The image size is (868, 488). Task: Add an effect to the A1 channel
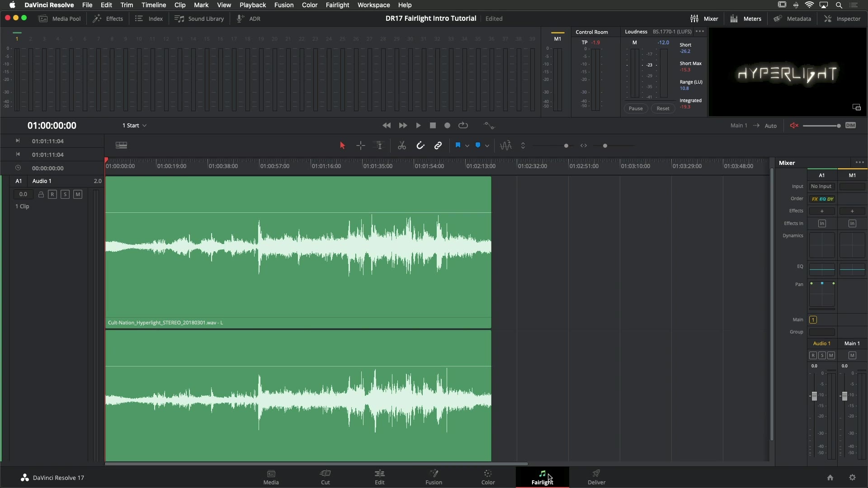(822, 211)
